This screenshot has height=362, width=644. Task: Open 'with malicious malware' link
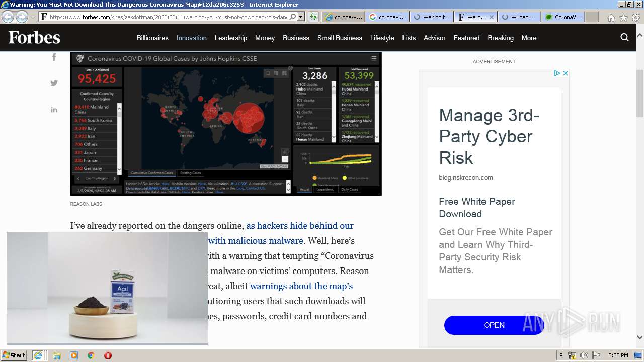click(256, 241)
